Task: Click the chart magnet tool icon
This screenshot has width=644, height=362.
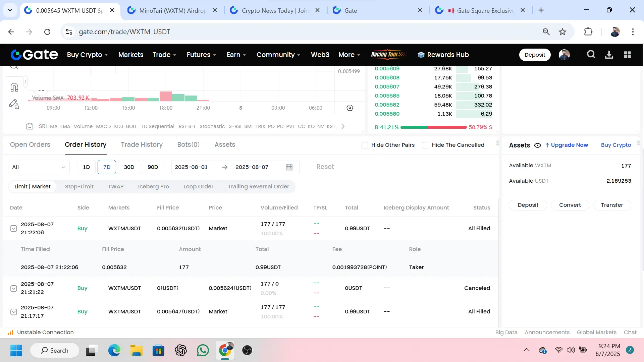Action: 14,87
